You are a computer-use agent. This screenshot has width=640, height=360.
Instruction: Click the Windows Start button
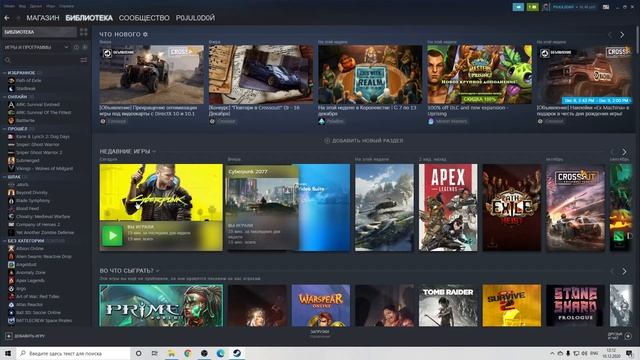click(8, 353)
